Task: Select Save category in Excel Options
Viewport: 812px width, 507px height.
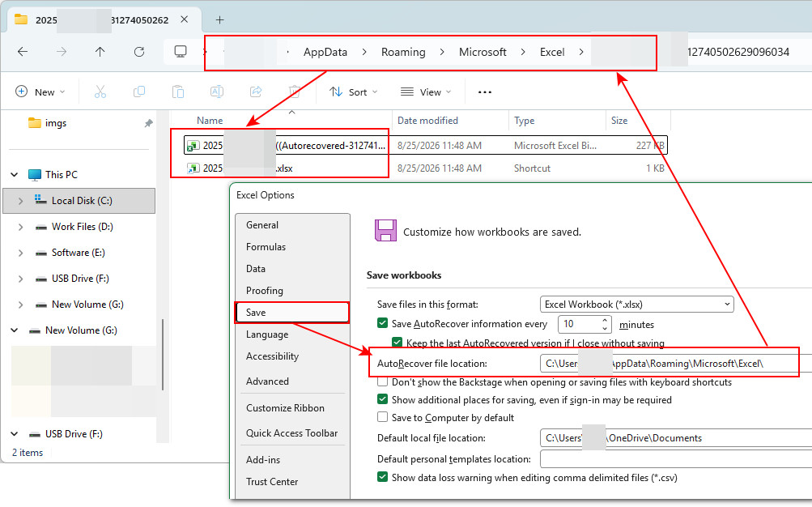Action: (x=292, y=313)
